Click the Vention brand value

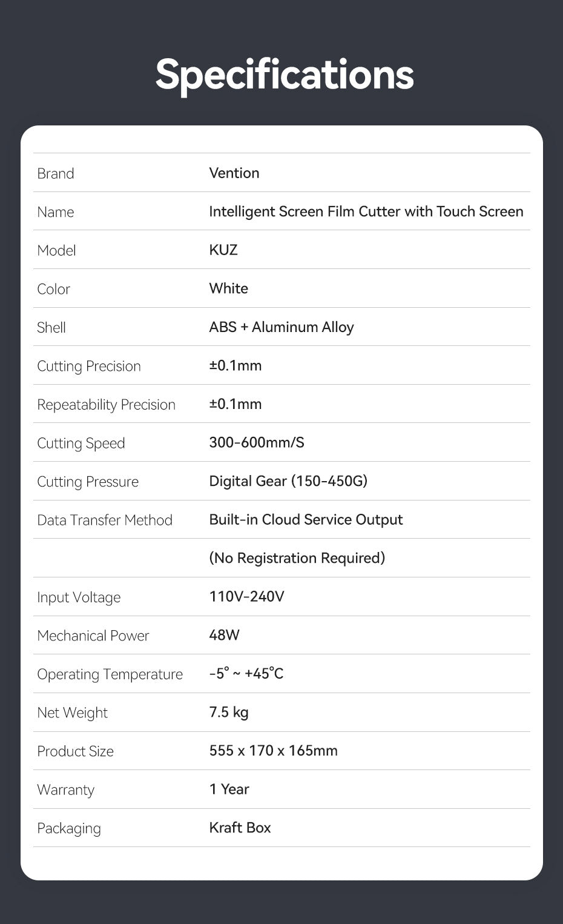click(x=234, y=173)
